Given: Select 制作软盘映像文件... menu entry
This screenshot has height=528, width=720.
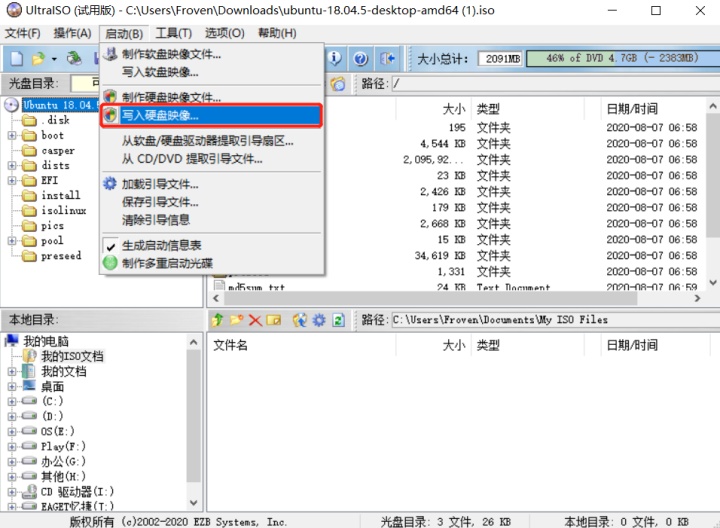Looking at the screenshot, I should [x=211, y=54].
